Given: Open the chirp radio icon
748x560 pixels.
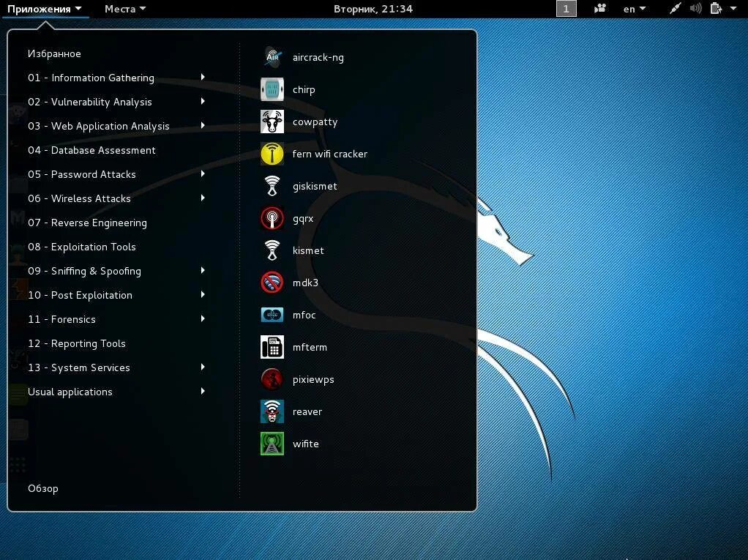Looking at the screenshot, I should coord(272,89).
